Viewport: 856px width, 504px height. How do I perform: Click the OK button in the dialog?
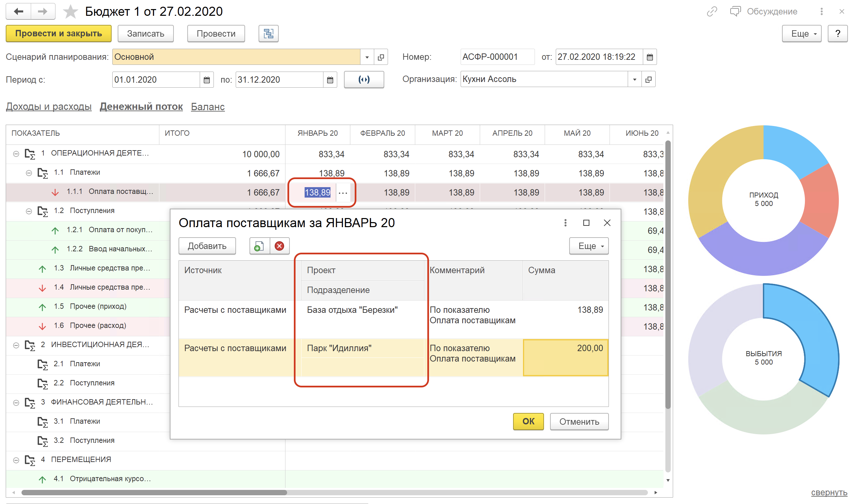coord(528,421)
